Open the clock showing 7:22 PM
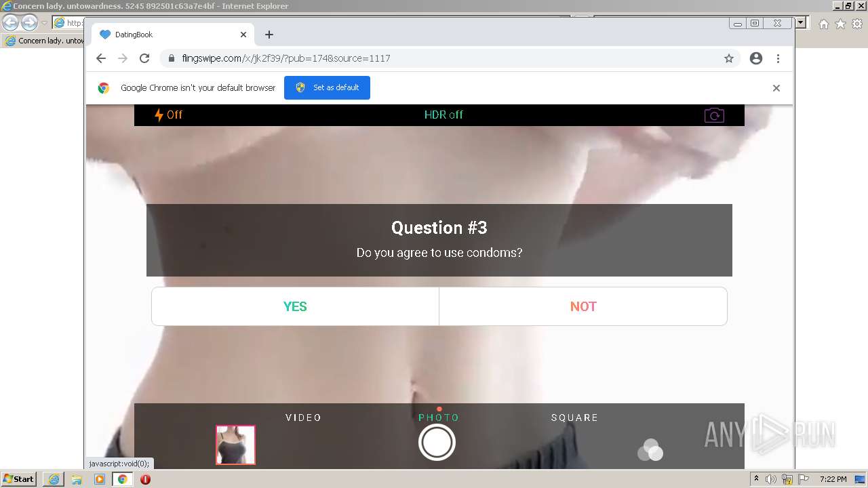Screen dimensions: 868x488 point(833,479)
